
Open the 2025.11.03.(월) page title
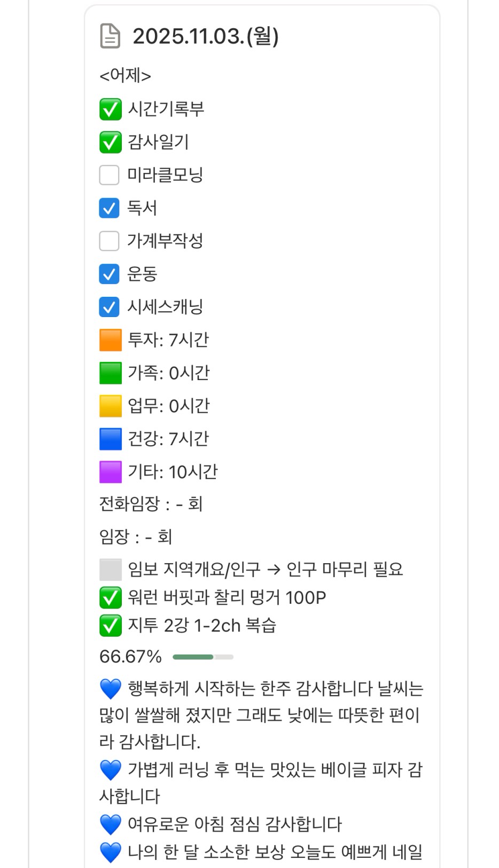(x=206, y=36)
